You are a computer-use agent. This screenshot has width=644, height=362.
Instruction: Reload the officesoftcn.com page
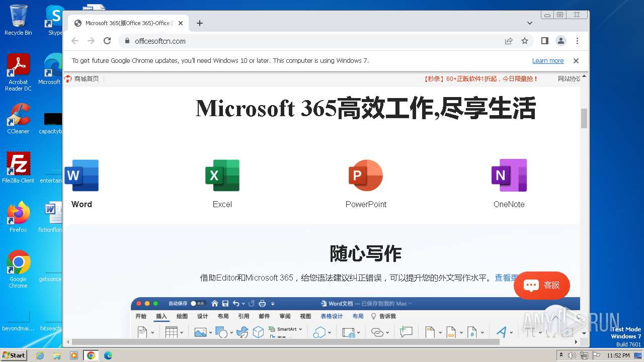pyautogui.click(x=107, y=41)
